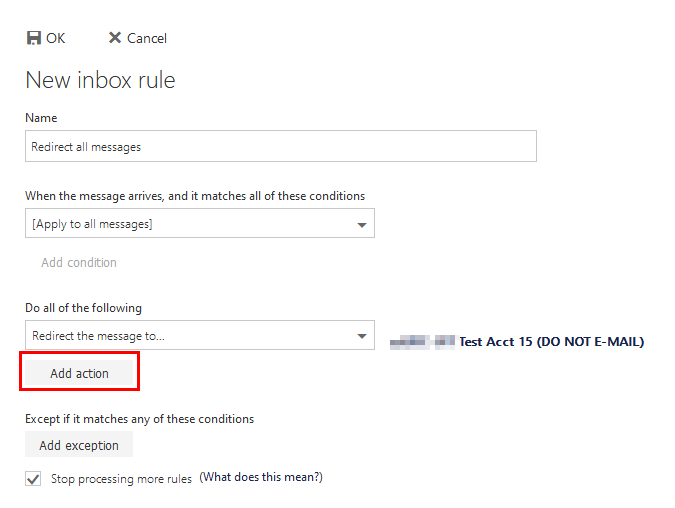Open the "[Apply to all messages]" combo box

pyautogui.click(x=190, y=224)
